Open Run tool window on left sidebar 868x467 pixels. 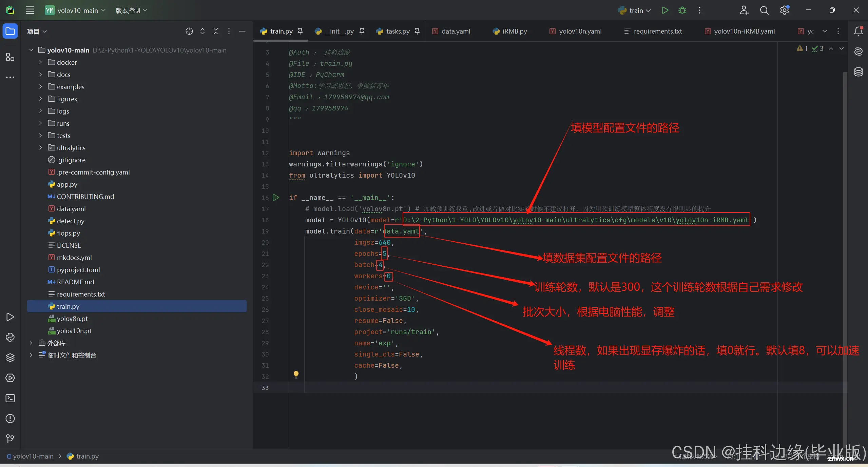click(10, 317)
